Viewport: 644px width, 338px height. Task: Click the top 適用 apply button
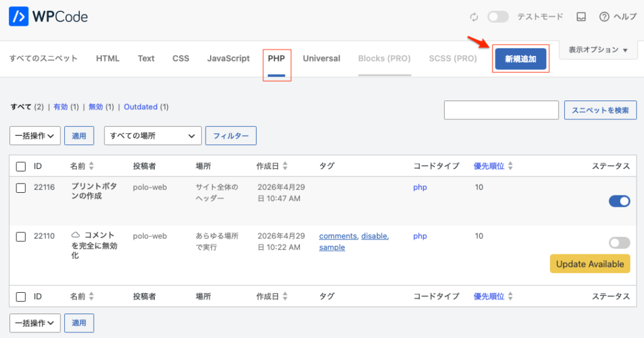79,136
